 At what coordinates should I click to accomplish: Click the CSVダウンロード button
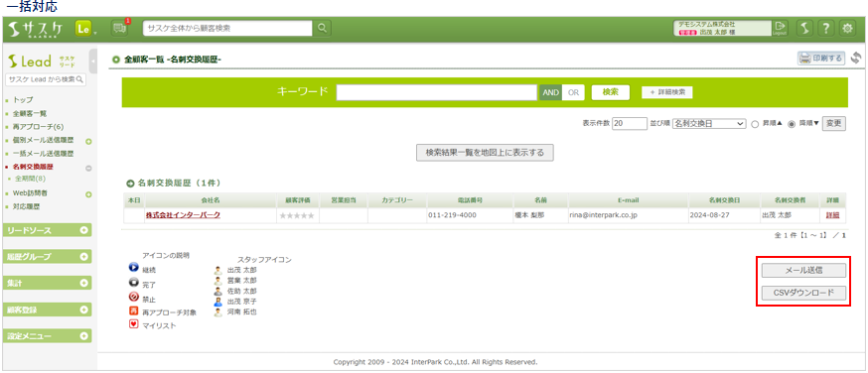pyautogui.click(x=803, y=293)
